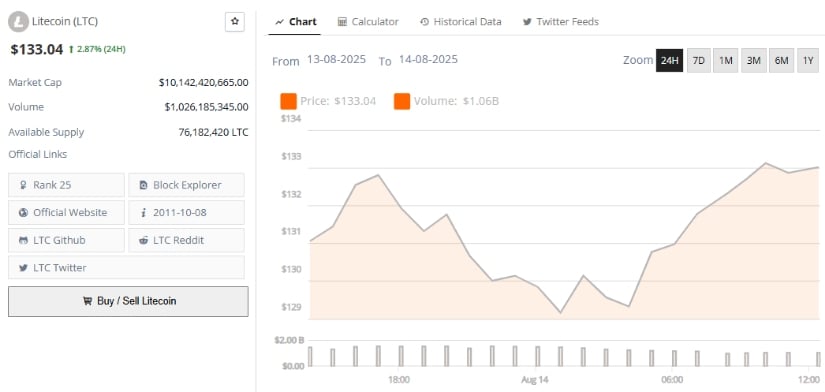Set zoom to 3M
This screenshot has height=392, width=825.
[753, 61]
